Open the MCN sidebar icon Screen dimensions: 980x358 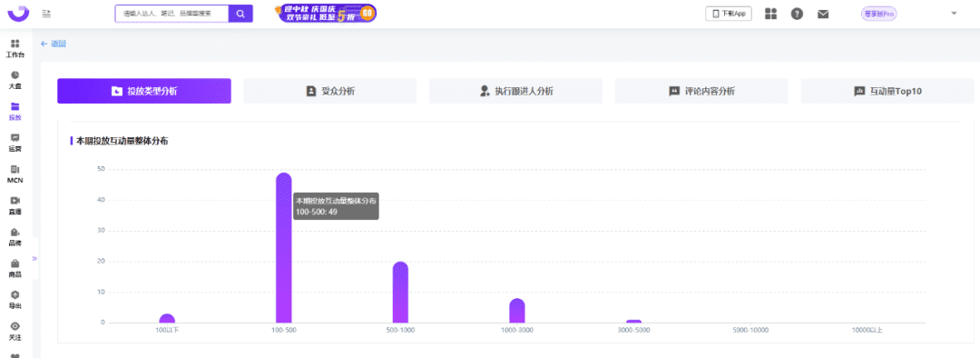click(15, 169)
